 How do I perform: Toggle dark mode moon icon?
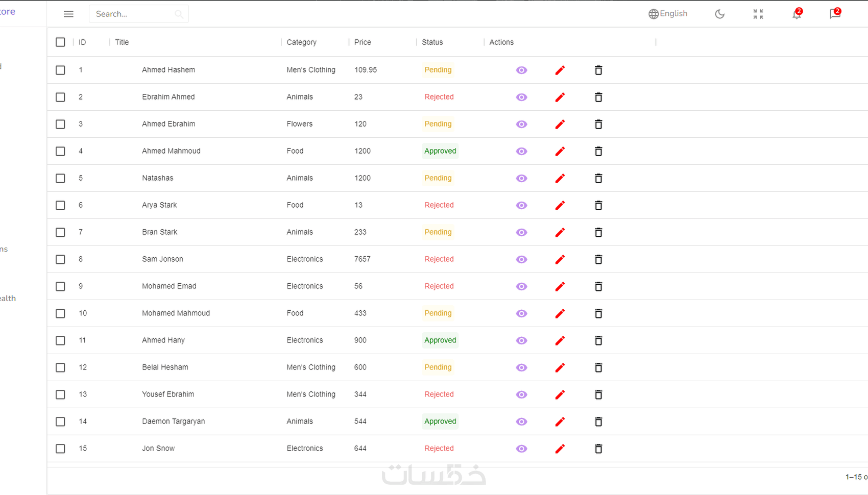coord(719,14)
